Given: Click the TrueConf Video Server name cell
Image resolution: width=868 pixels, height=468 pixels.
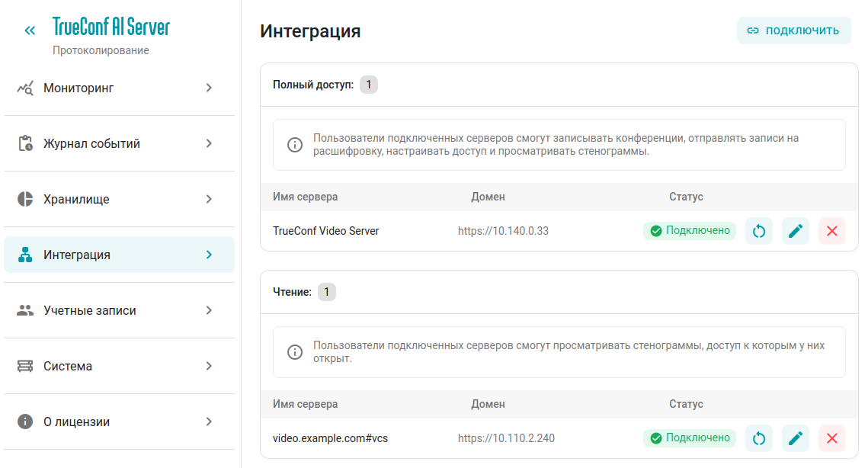Looking at the screenshot, I should click(325, 231).
